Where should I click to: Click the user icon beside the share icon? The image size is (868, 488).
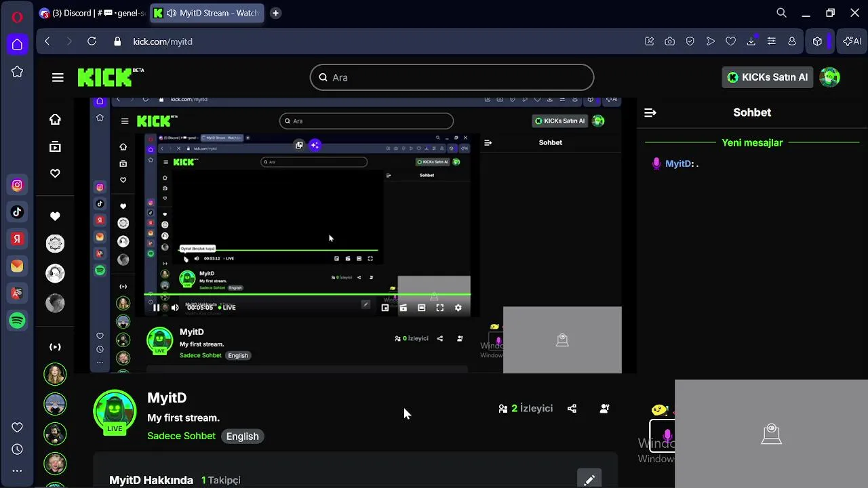(604, 409)
